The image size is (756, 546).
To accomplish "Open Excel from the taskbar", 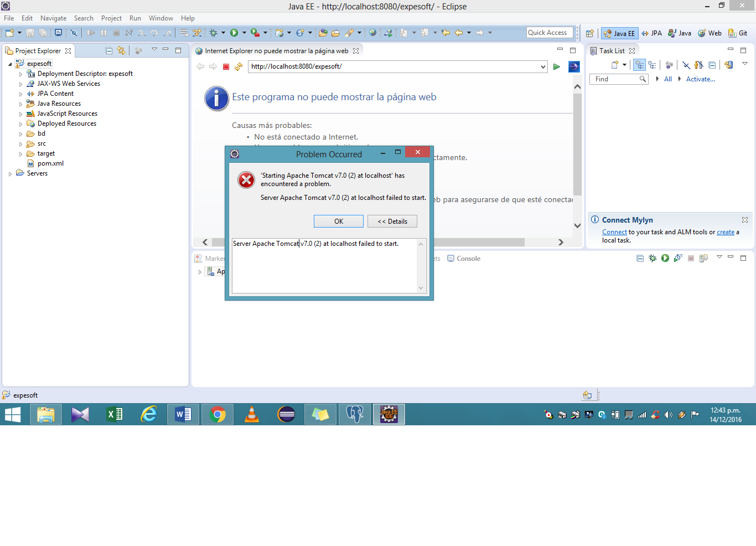I will [x=115, y=414].
